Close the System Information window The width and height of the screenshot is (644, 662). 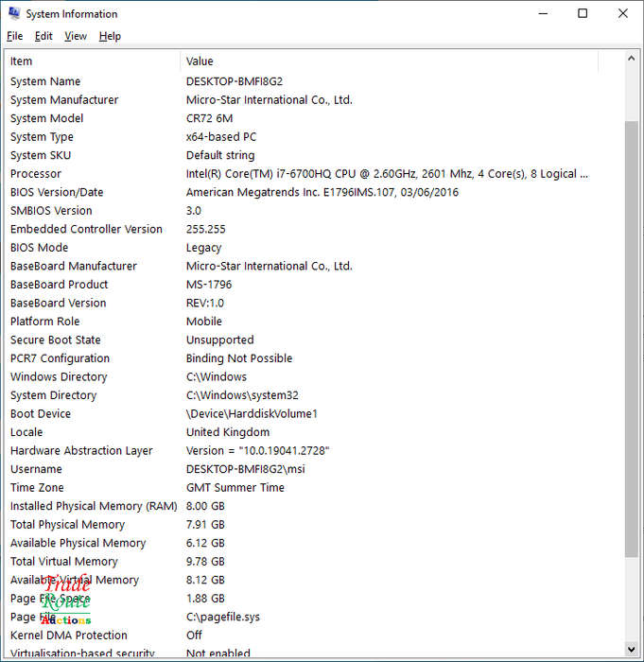click(623, 13)
